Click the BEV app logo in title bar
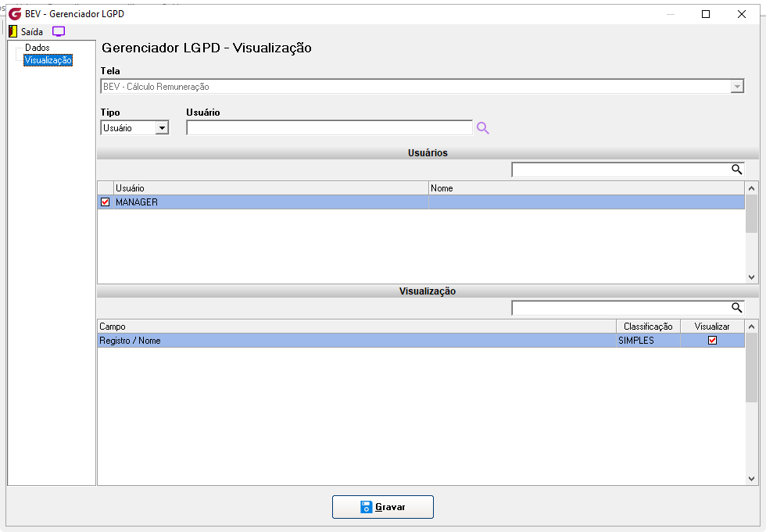This screenshot has width=766, height=532. click(x=15, y=13)
